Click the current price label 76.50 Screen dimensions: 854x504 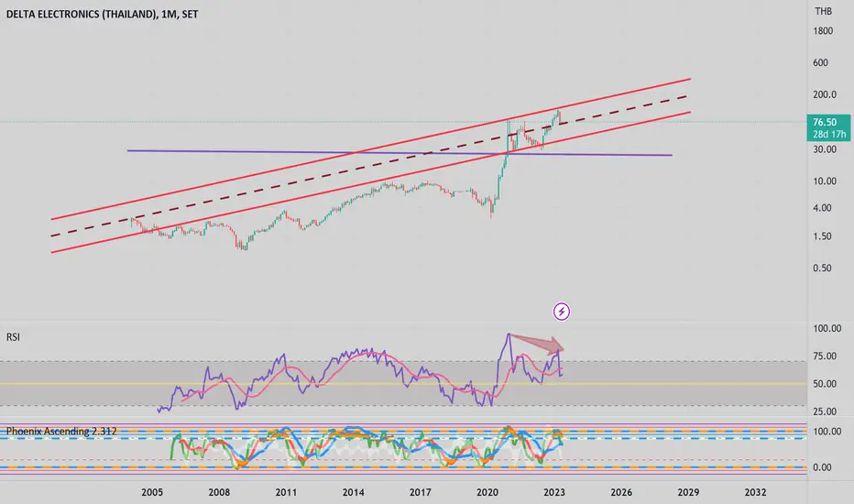824,122
